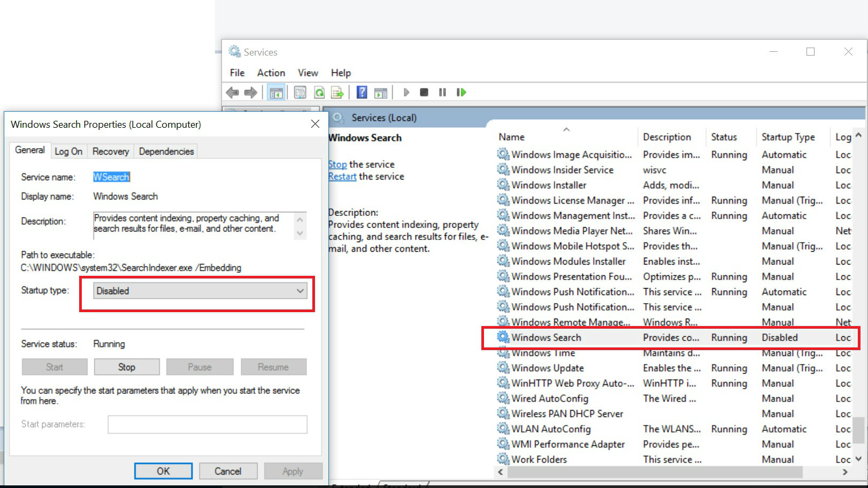Switch to the General tab
The width and height of the screenshot is (868, 488).
tap(30, 150)
